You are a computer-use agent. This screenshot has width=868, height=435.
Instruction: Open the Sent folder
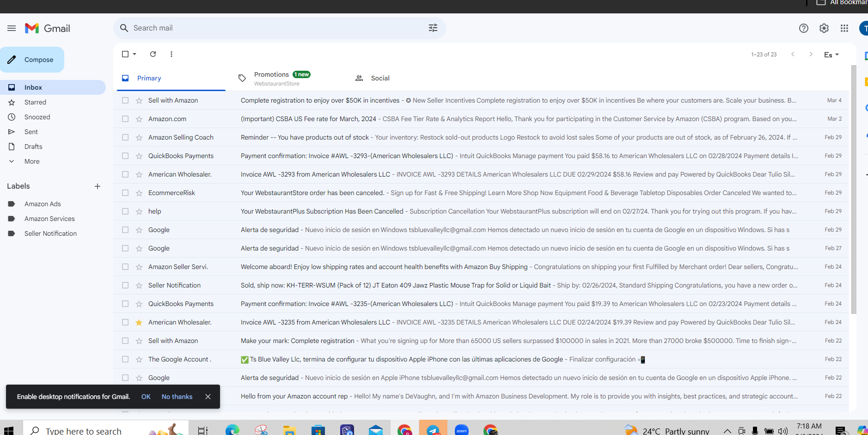point(31,132)
